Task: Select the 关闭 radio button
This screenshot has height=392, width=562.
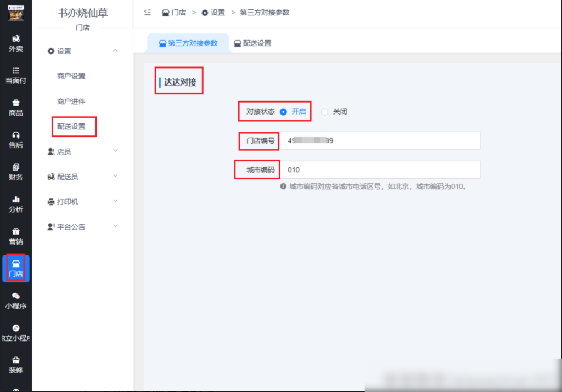Action: click(x=325, y=111)
